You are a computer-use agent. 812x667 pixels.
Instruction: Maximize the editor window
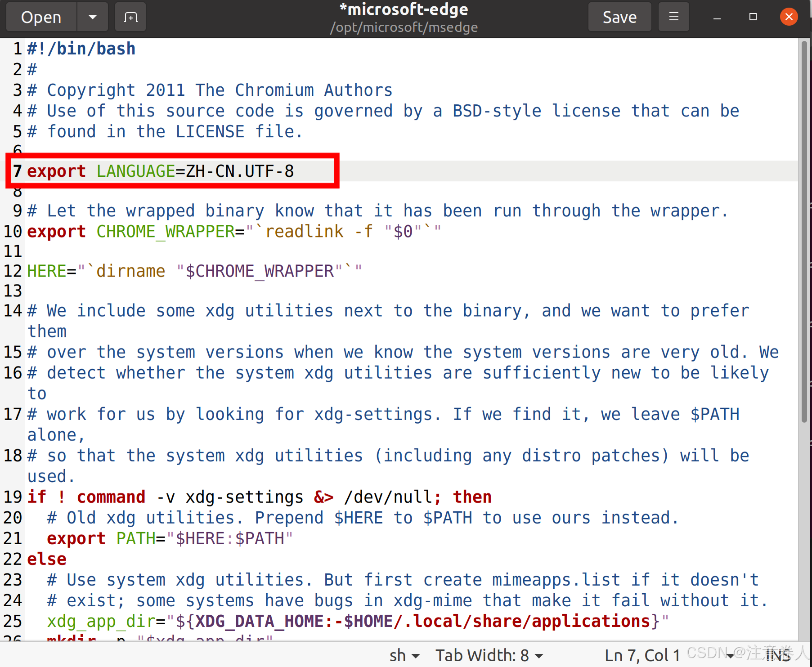click(753, 17)
